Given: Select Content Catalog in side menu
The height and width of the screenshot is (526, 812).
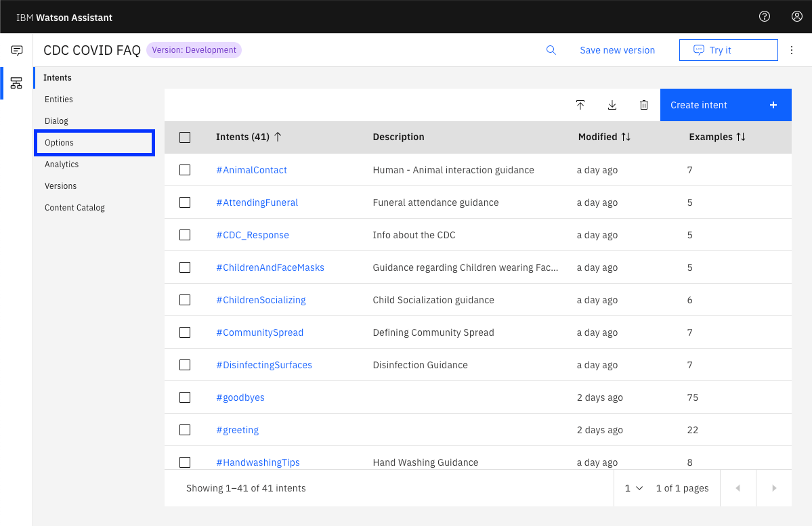Looking at the screenshot, I should 74,208.
